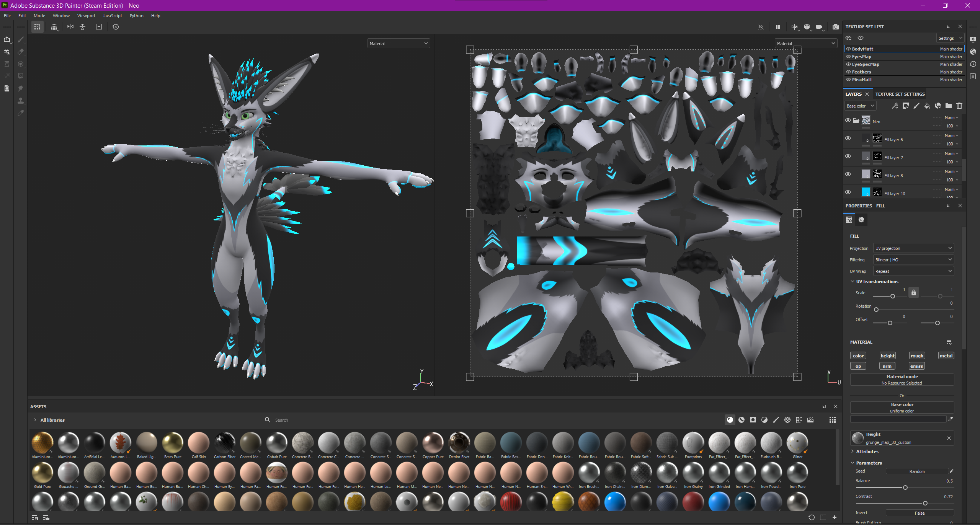Select the Smudge tool
The image size is (980, 525).
coord(21,88)
